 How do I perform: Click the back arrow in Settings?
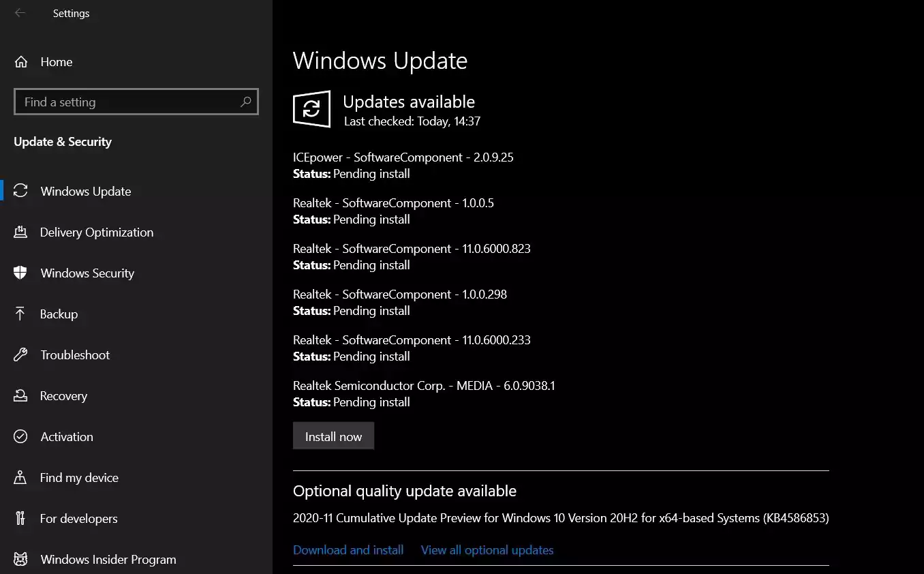(20, 13)
